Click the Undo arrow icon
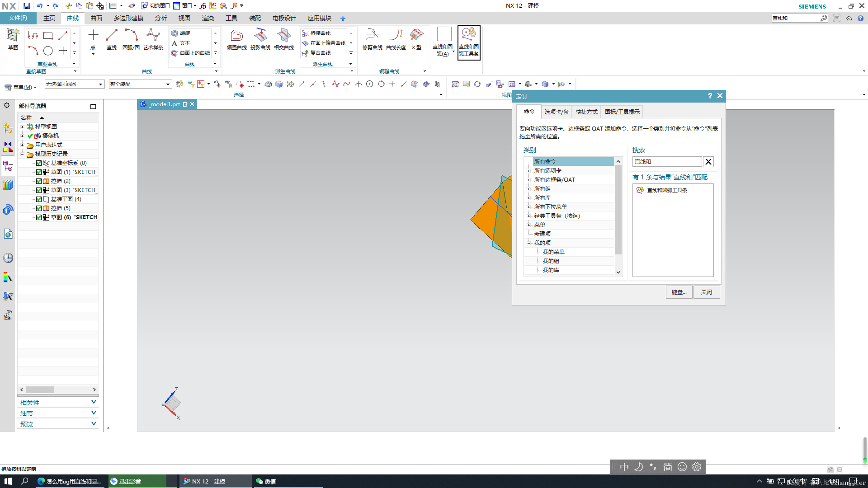The width and height of the screenshot is (868, 488). click(x=40, y=6)
